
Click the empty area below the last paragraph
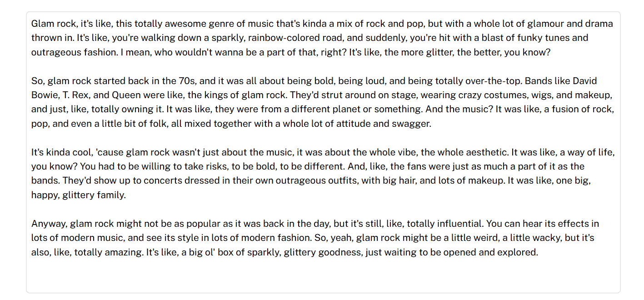[x=323, y=275]
